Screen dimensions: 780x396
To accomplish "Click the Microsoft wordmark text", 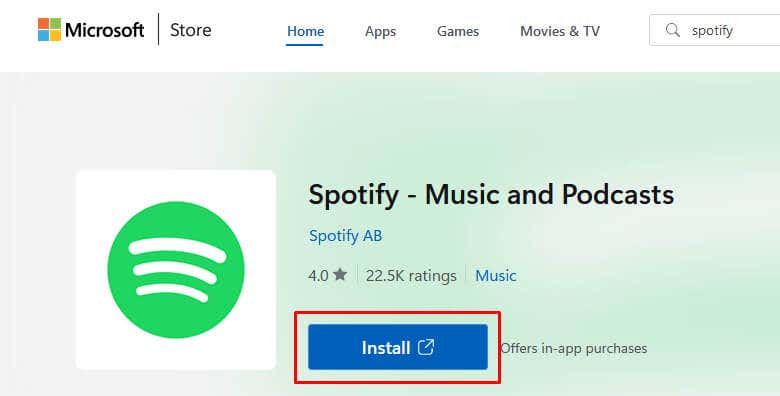I will 104,30.
